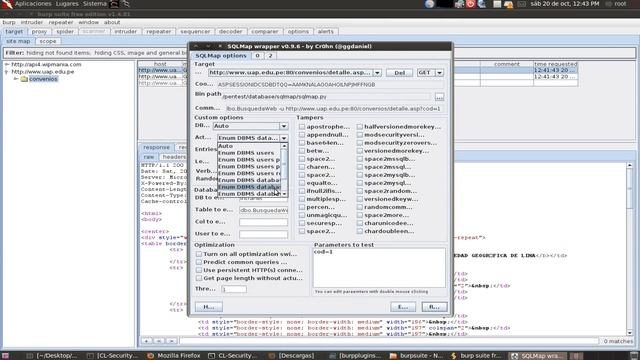Viewport: 640px width, 360px height.
Task: Collapse the http://www.uap.edu.pe tree node
Action: (7, 72)
